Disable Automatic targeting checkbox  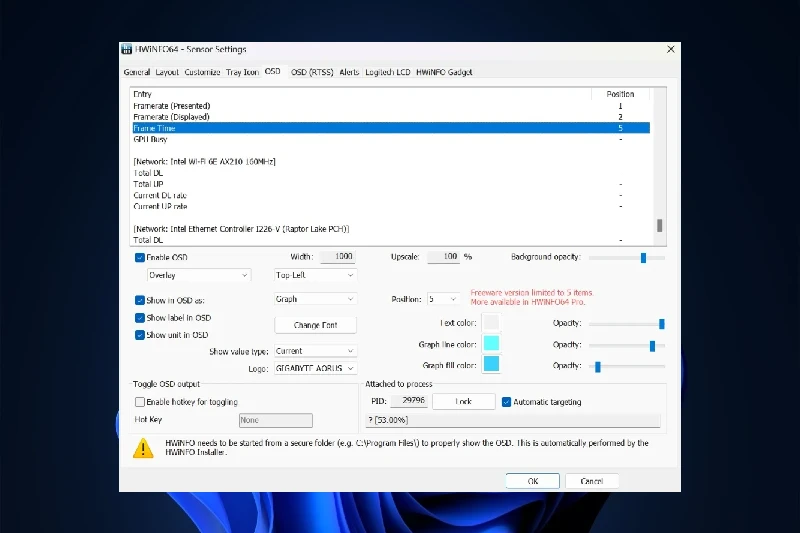point(507,402)
